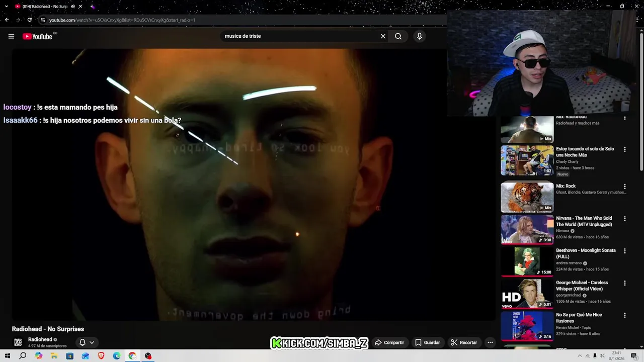Click the 'Renán Michel - Topic' channel name
The width and height of the screenshot is (644, 362).
click(x=574, y=327)
